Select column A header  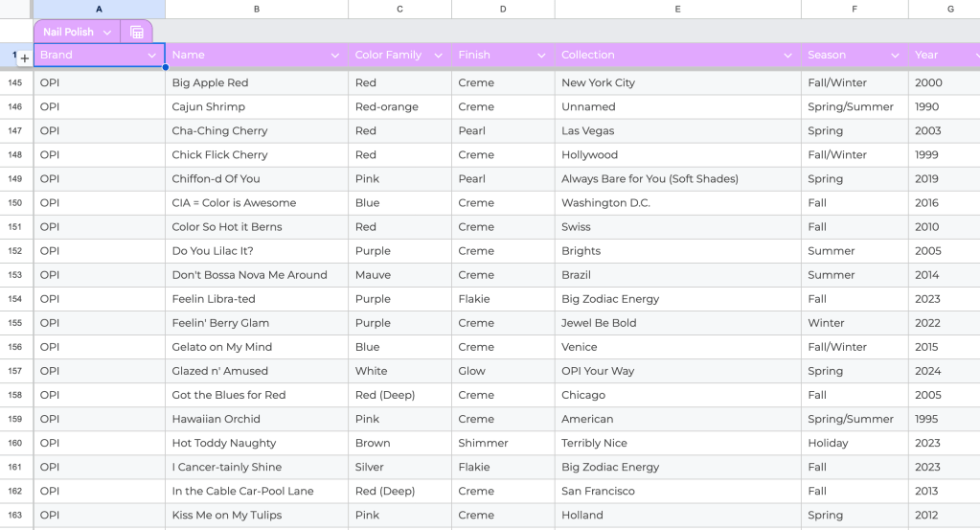(x=99, y=9)
